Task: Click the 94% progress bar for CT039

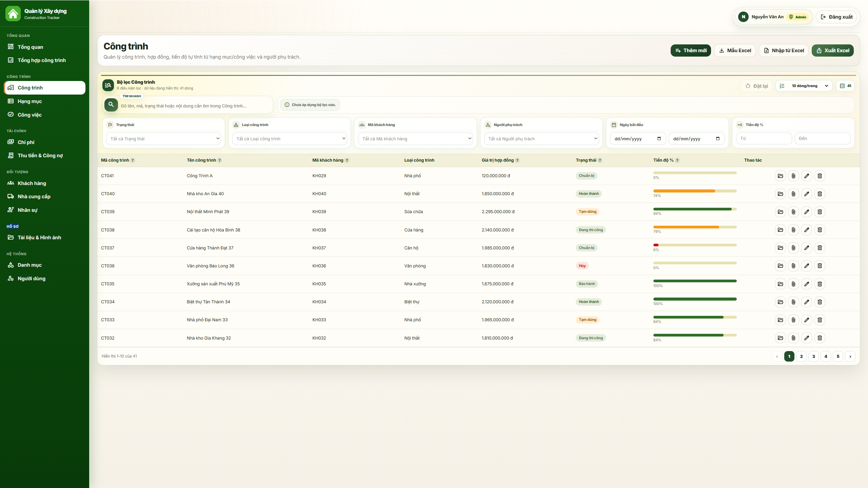Action: [x=695, y=209]
